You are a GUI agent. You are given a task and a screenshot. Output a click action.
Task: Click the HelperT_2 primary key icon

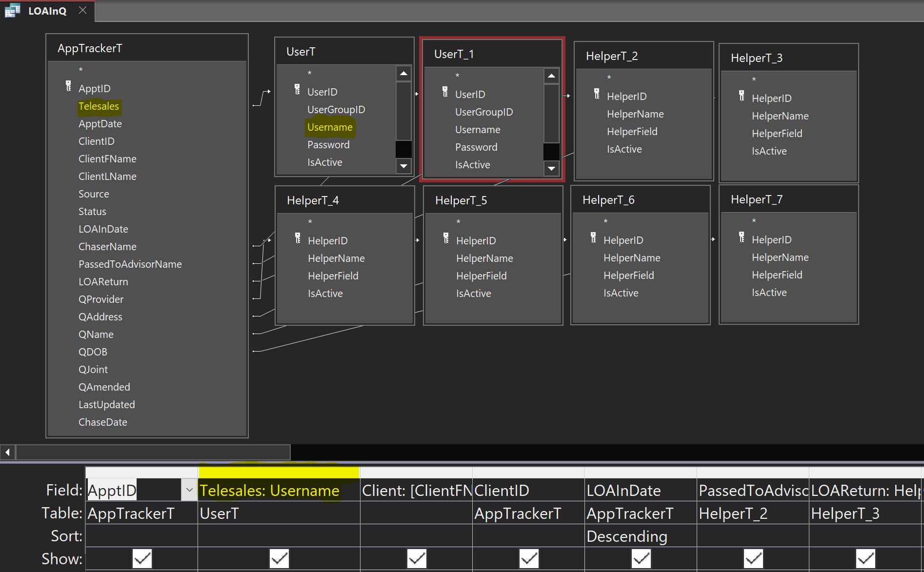[597, 94]
